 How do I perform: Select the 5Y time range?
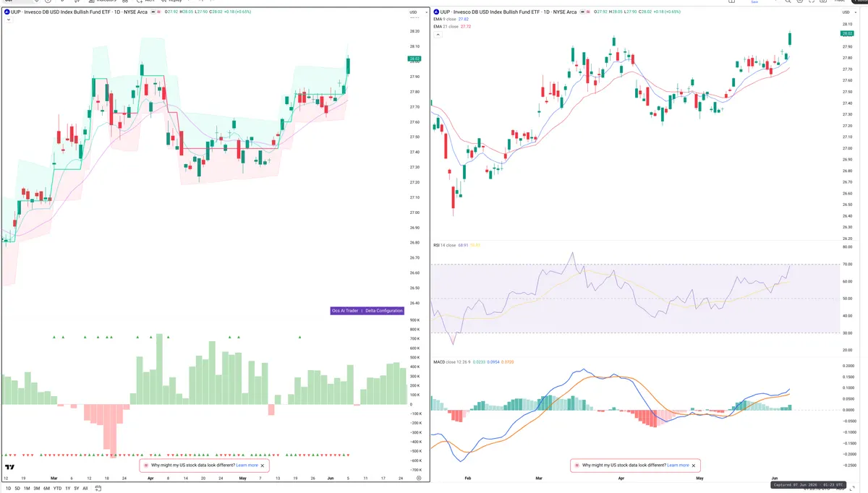tap(77, 489)
